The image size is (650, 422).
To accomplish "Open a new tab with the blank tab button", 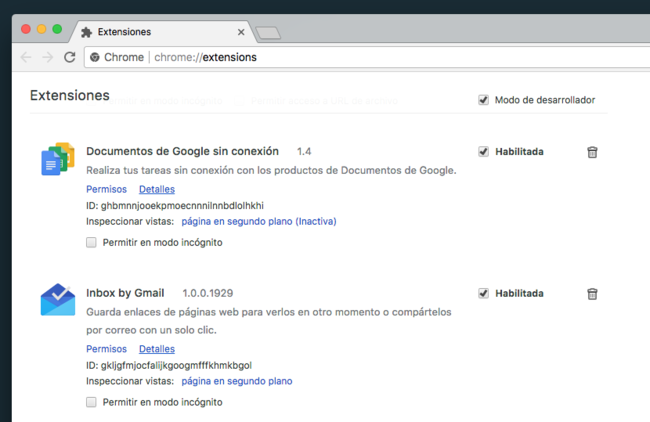I will point(268,33).
